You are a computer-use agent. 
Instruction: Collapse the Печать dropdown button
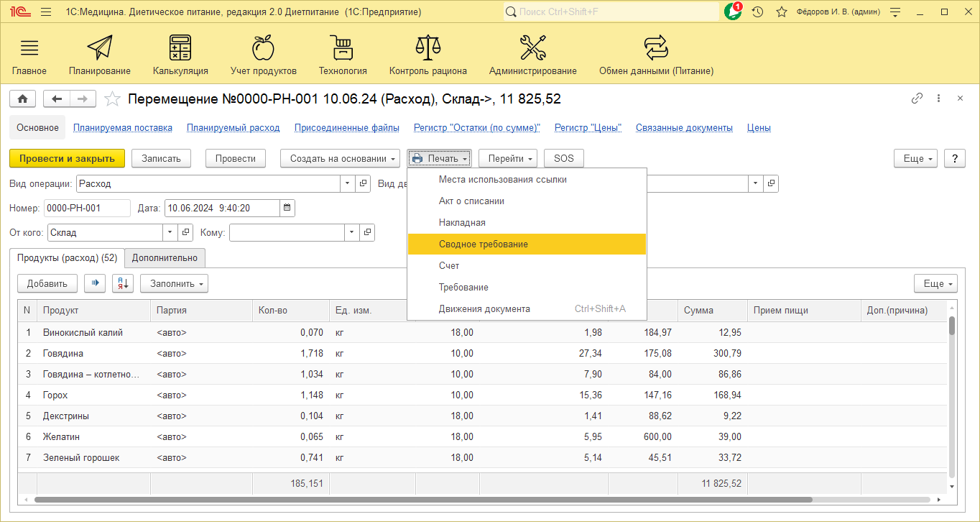[x=440, y=158]
